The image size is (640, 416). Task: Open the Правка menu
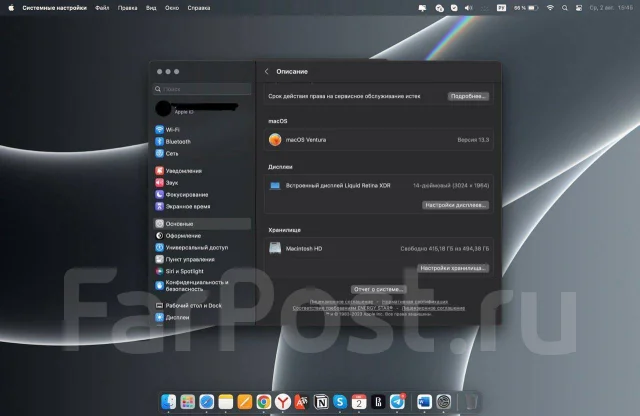127,8
